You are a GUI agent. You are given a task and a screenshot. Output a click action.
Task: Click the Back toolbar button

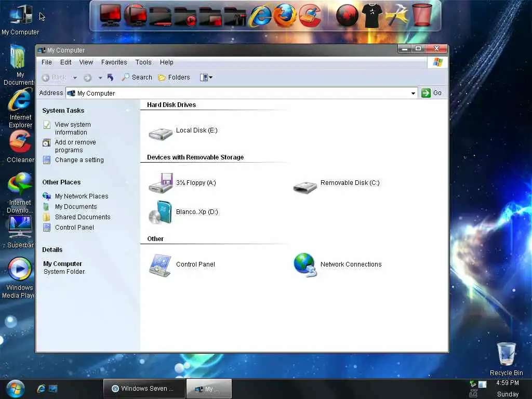54,78
